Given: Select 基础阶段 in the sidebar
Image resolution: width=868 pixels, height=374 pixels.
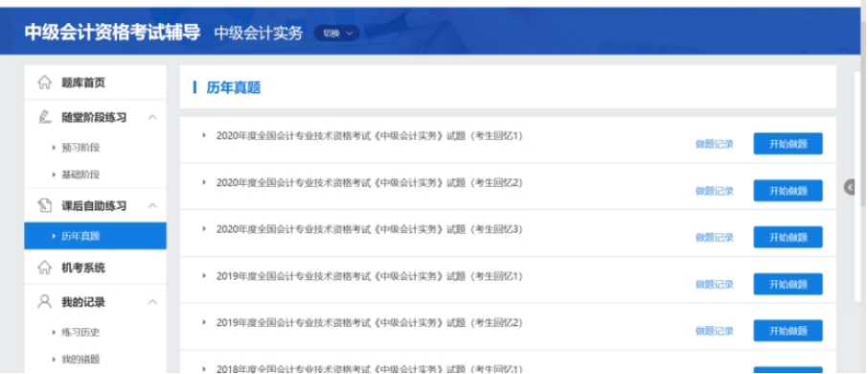Looking at the screenshot, I should (x=80, y=175).
